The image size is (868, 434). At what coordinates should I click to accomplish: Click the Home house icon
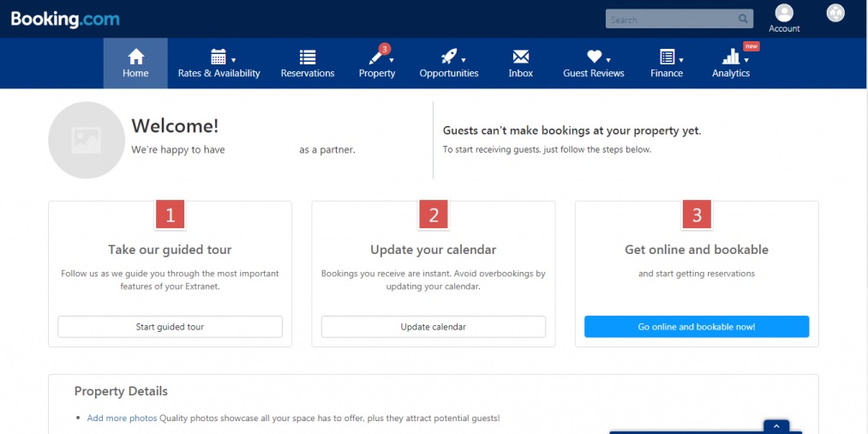[x=135, y=57]
